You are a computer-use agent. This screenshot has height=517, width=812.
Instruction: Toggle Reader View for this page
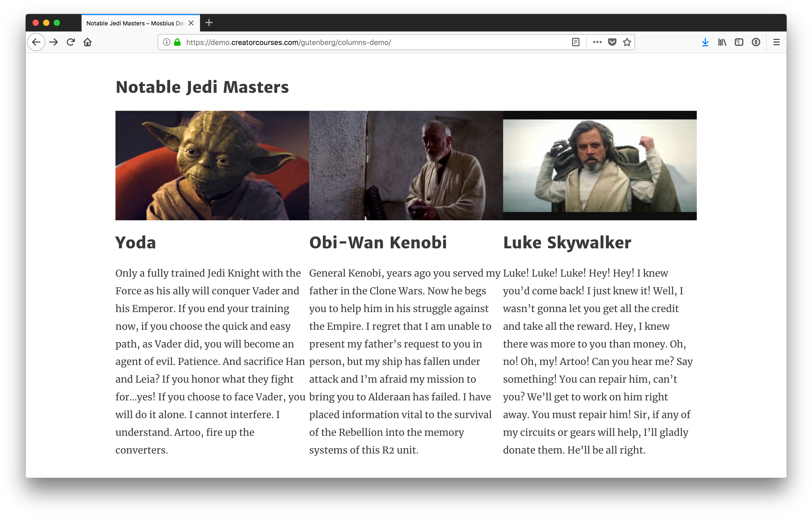(x=576, y=42)
